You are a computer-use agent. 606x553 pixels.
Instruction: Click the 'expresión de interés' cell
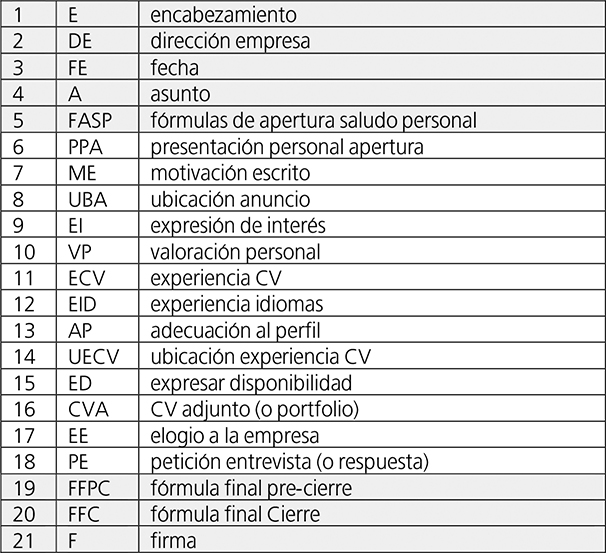pos(238,225)
